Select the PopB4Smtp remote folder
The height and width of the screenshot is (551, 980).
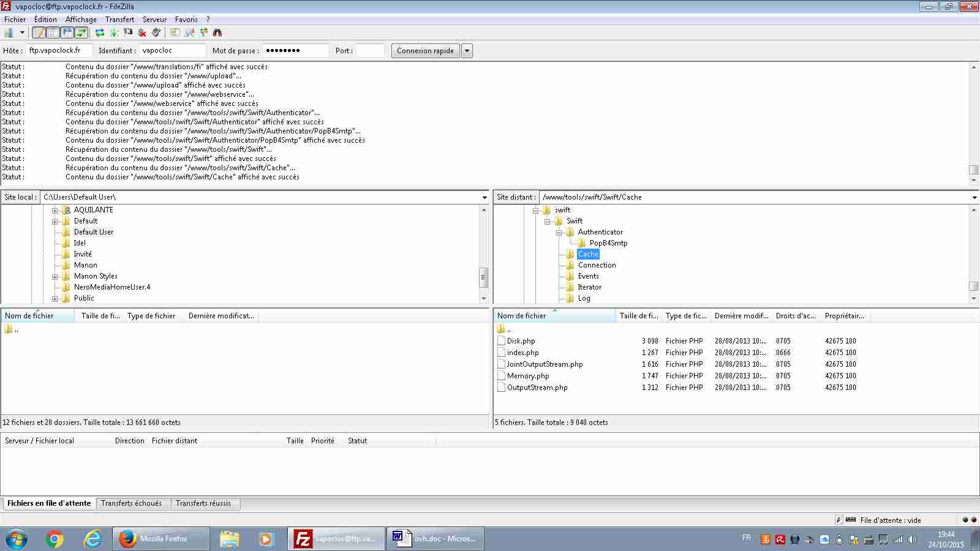(x=608, y=243)
